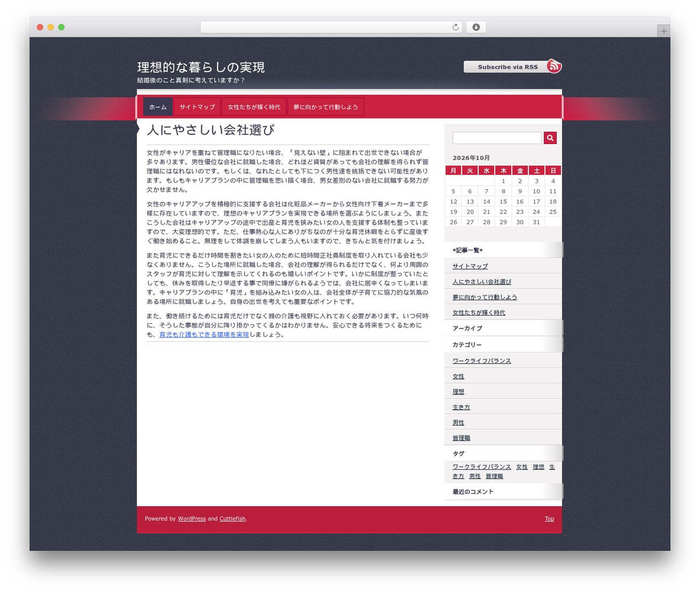The width and height of the screenshot is (700, 593).
Task: Click the calendar caption 2026年10月
Action: click(x=471, y=158)
